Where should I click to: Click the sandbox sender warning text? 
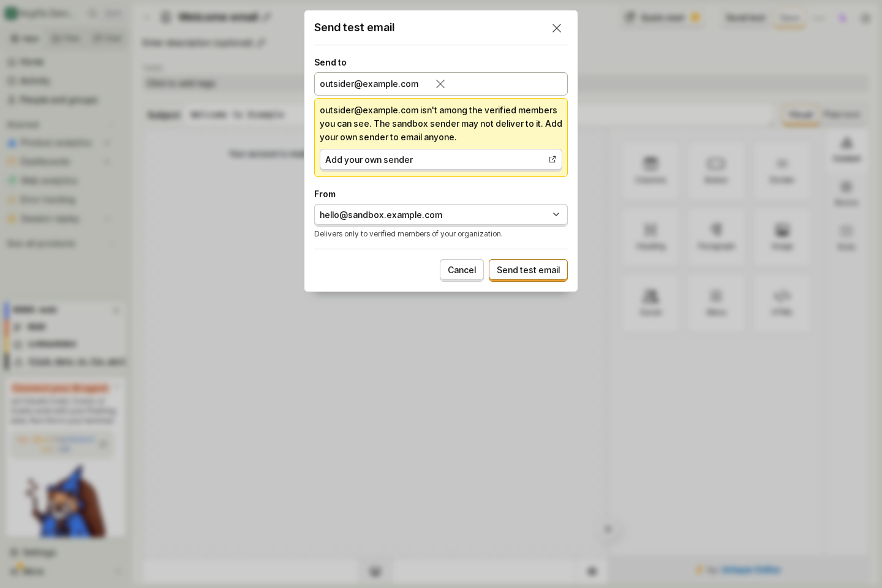coord(441,124)
